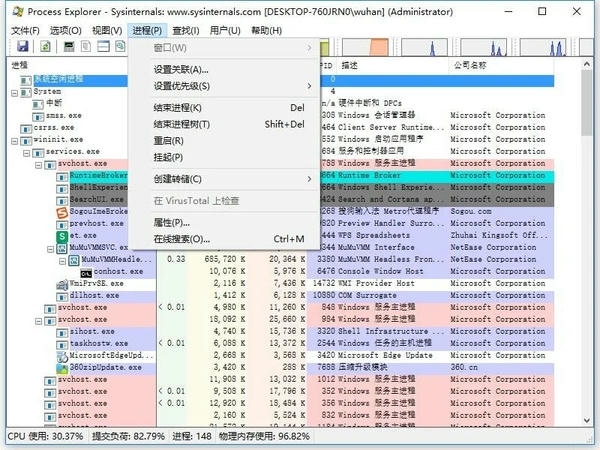Click the Sogou icon beside SogouImeBroker
Screen dimensions: 600x450
(x=62, y=212)
